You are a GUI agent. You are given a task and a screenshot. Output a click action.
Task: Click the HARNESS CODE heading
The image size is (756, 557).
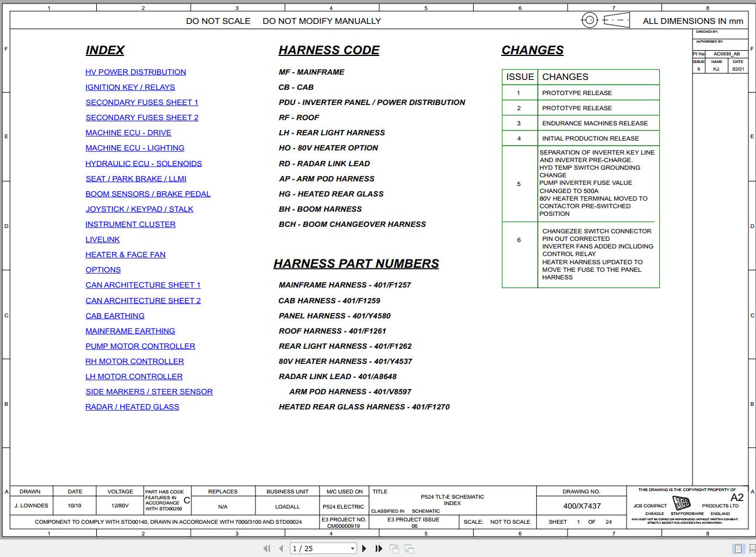tap(329, 50)
